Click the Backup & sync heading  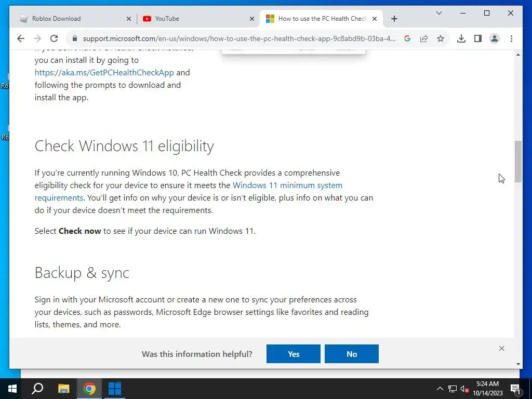pyautogui.click(x=82, y=273)
